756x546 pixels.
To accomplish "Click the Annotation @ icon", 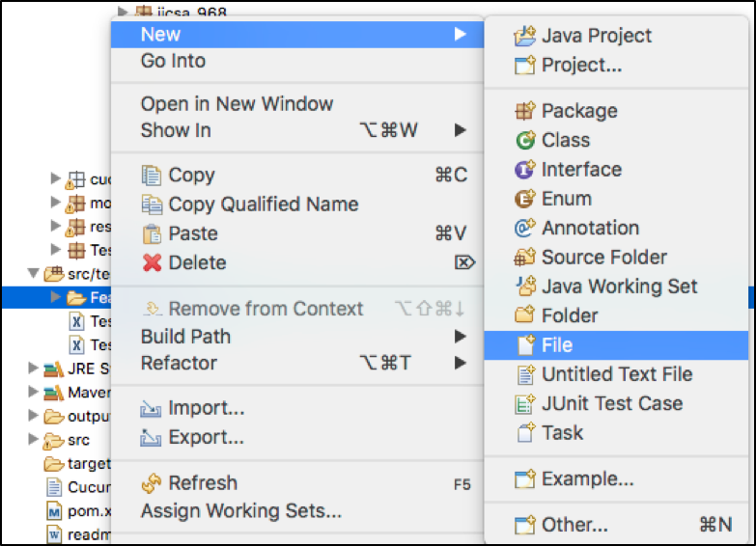I will pyautogui.click(x=524, y=228).
